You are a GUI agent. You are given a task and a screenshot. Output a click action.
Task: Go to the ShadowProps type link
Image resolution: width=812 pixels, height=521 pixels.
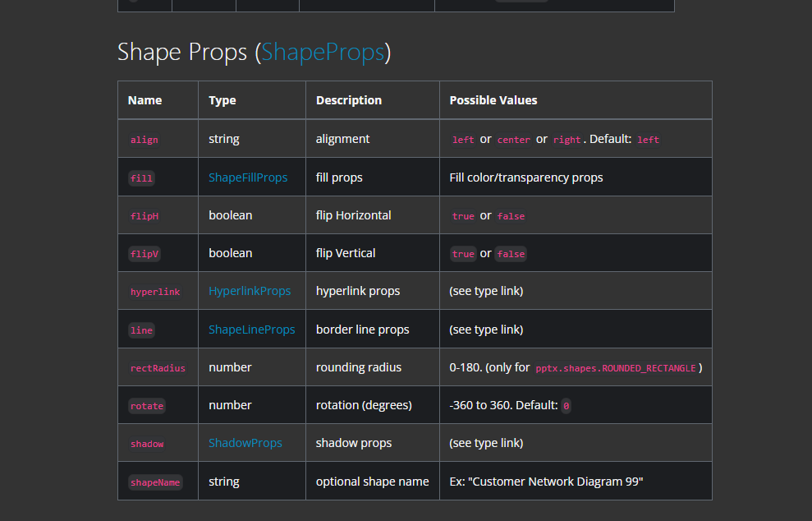(x=245, y=443)
